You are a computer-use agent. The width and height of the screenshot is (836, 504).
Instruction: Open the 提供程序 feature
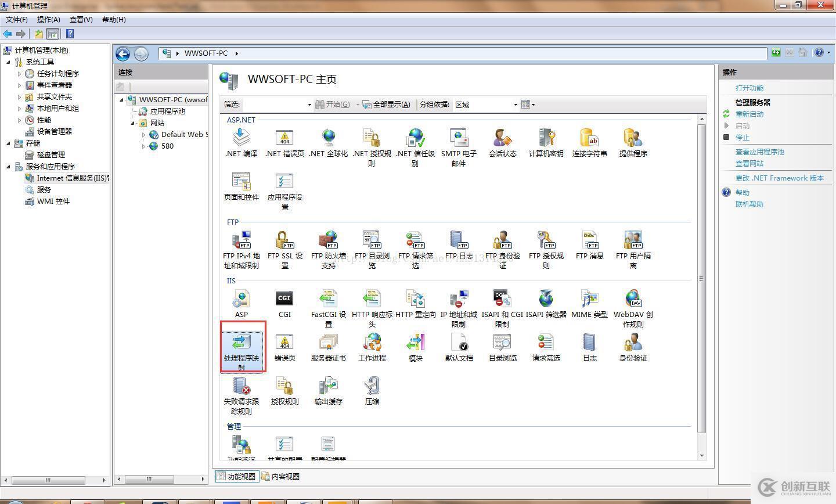click(x=633, y=143)
